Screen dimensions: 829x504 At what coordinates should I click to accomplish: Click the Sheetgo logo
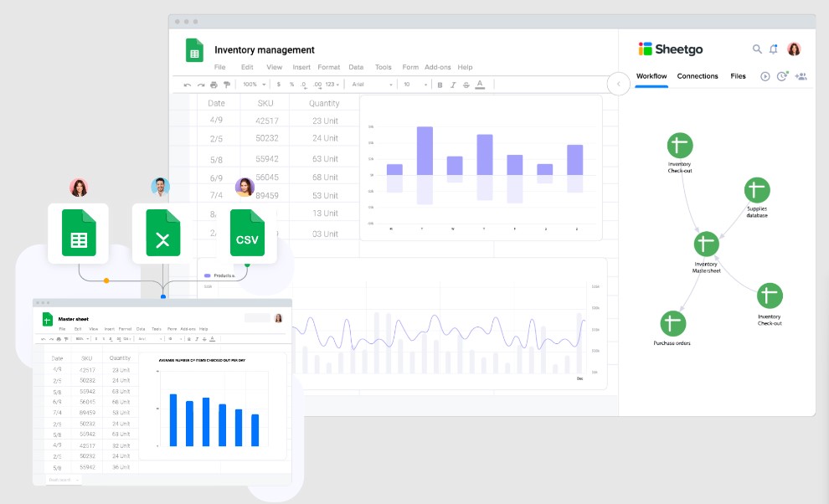(x=671, y=49)
